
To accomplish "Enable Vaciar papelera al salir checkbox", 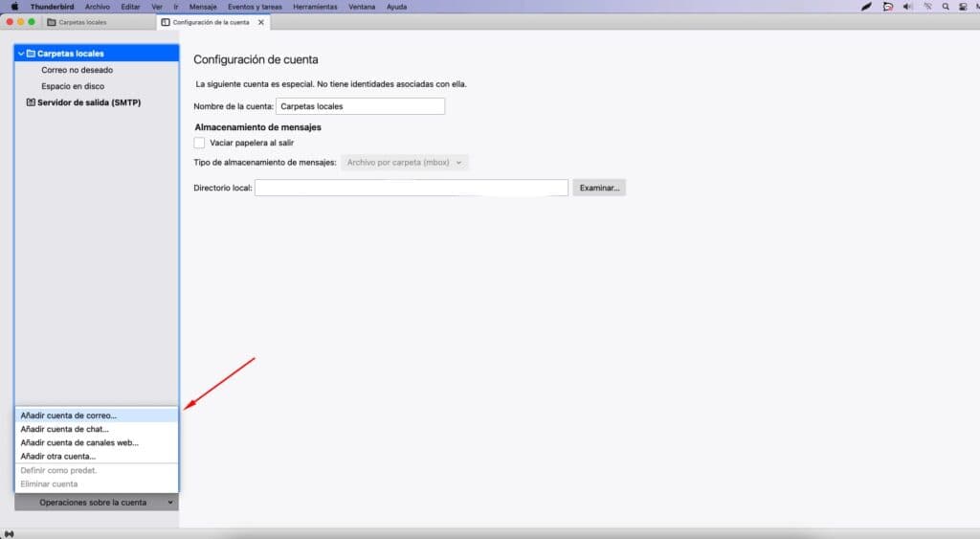I will tap(200, 143).
